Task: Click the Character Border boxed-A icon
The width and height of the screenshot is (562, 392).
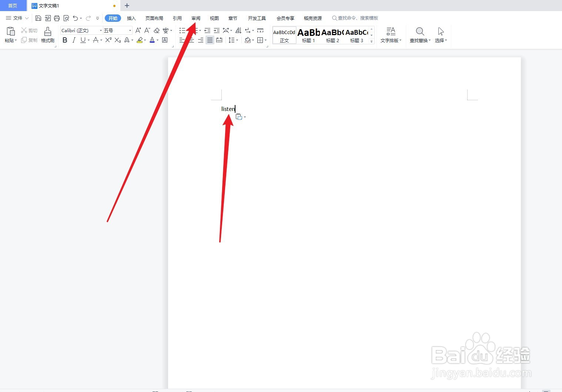Action: click(x=165, y=40)
